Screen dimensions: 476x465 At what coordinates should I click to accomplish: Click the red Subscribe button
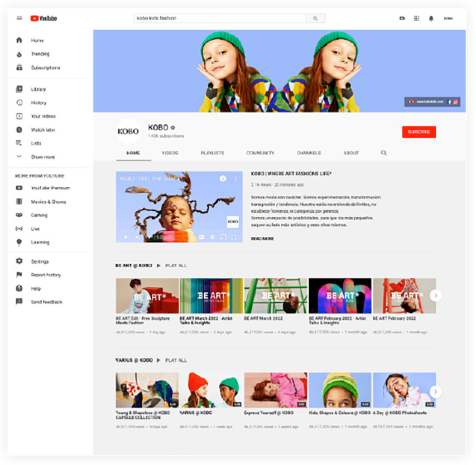(x=419, y=132)
